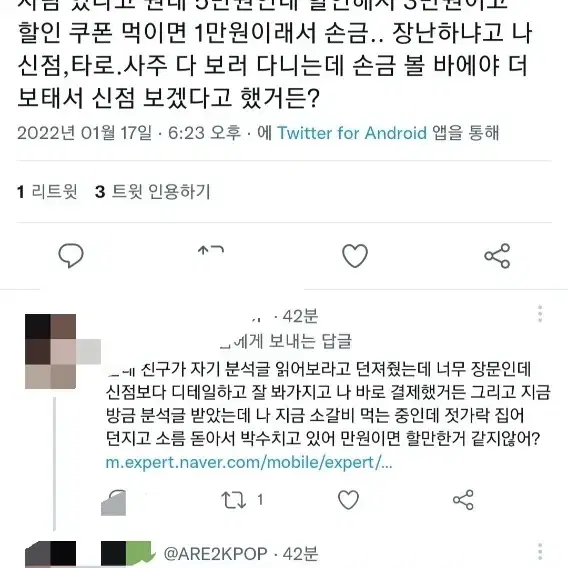This screenshot has height=568, width=568.
Task: Open the @ARE2KPOP reply avatar
Action: [50, 555]
